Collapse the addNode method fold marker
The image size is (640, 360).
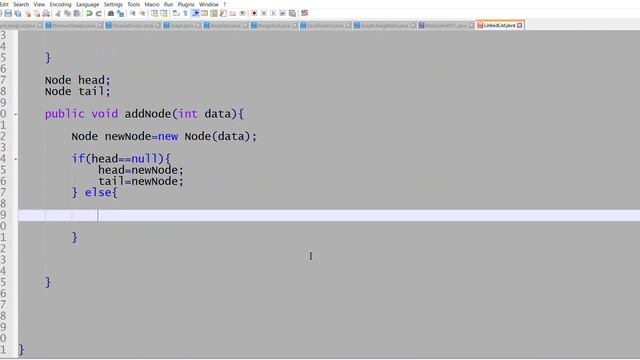coord(16,114)
